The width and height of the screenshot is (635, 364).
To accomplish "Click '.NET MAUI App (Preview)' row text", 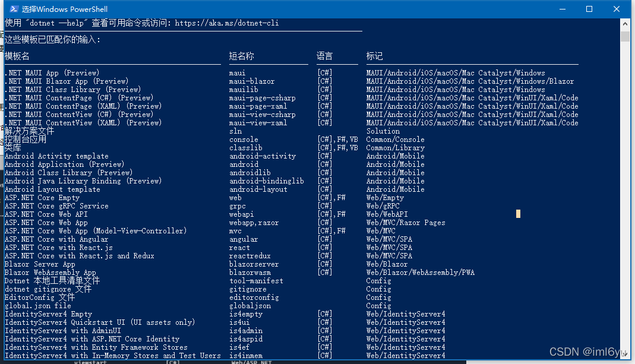I will click(x=52, y=73).
